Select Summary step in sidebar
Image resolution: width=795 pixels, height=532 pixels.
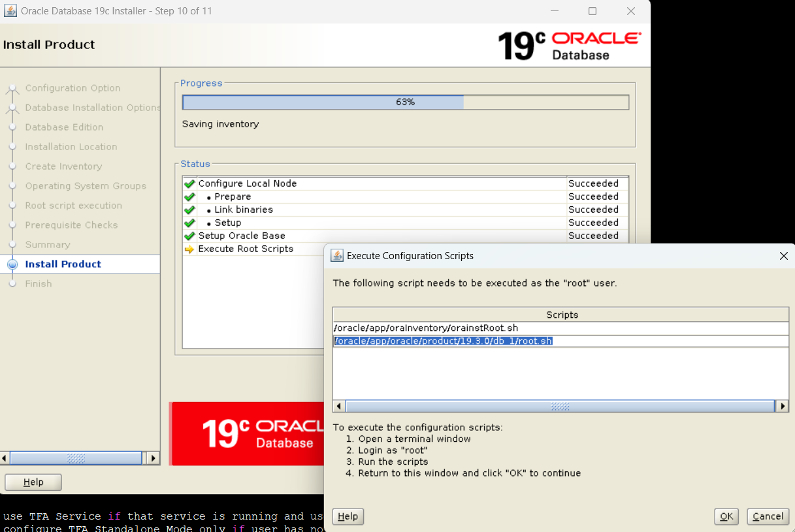[x=48, y=245]
